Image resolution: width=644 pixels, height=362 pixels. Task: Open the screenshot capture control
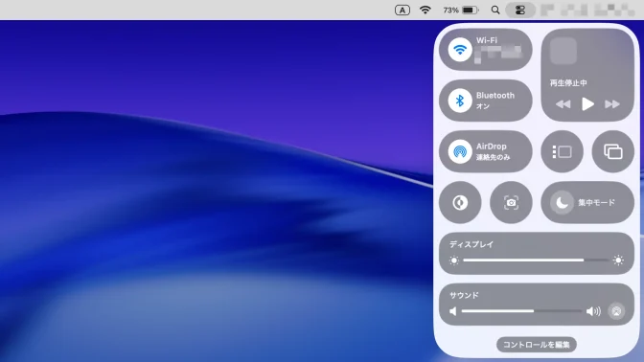[511, 202]
